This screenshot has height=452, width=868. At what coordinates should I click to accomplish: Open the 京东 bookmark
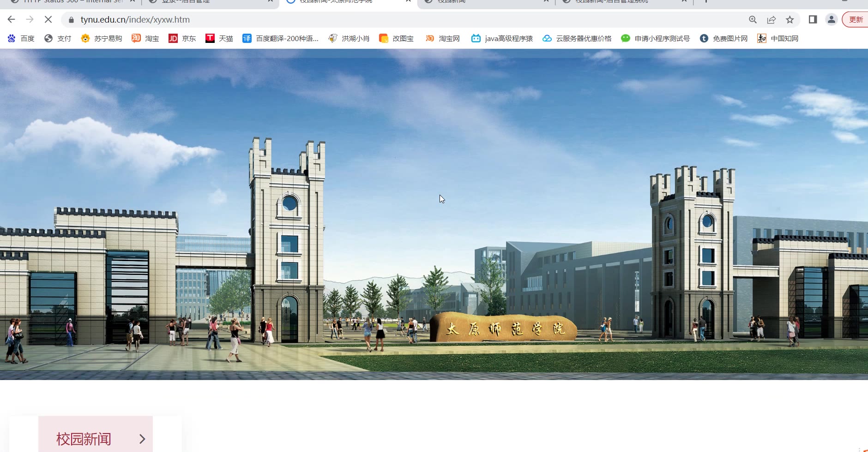pyautogui.click(x=182, y=38)
